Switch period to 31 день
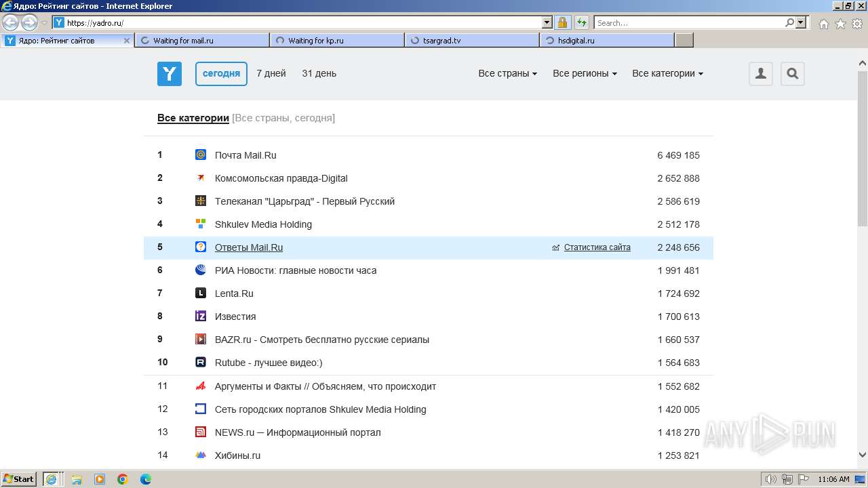This screenshot has width=868, height=488. point(319,73)
